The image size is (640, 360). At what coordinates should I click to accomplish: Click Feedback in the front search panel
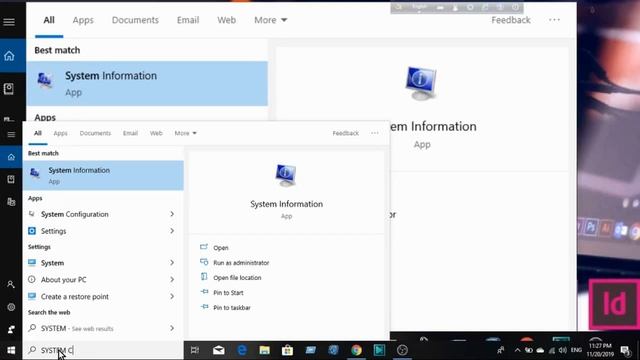(346, 133)
